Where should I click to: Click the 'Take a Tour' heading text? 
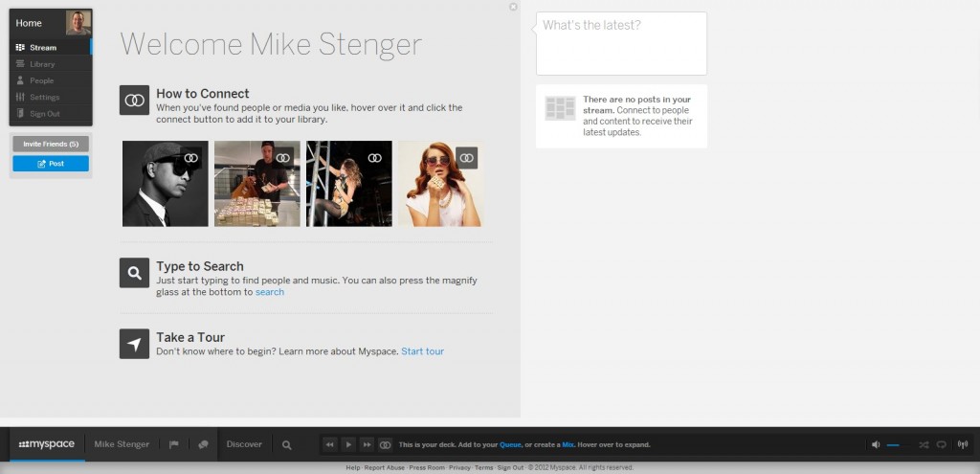tap(190, 338)
